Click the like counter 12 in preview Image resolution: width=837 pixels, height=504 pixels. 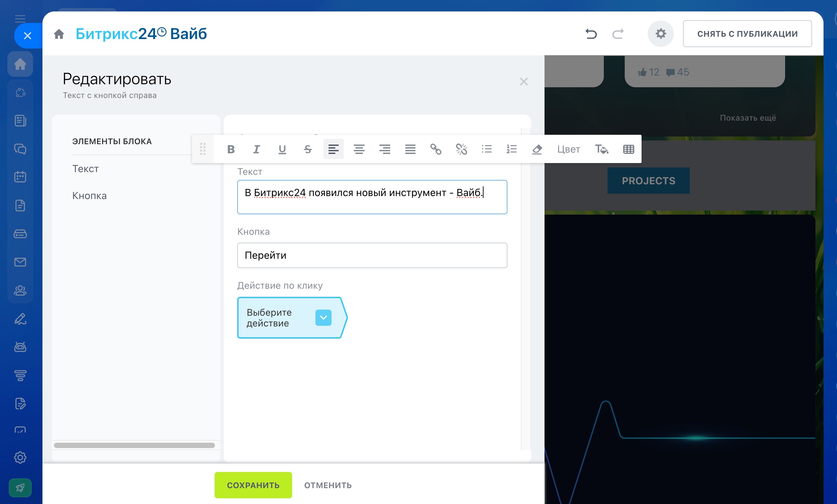648,72
